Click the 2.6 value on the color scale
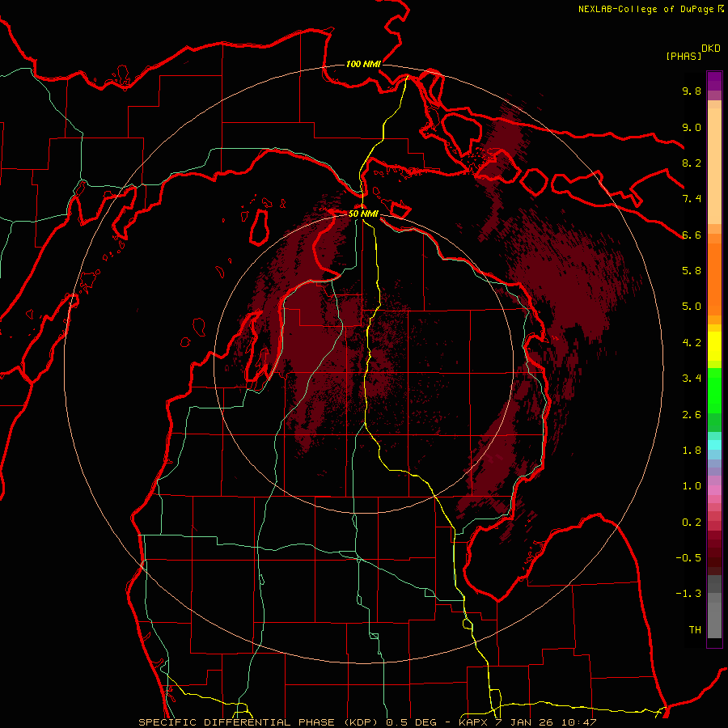 [x=692, y=415]
